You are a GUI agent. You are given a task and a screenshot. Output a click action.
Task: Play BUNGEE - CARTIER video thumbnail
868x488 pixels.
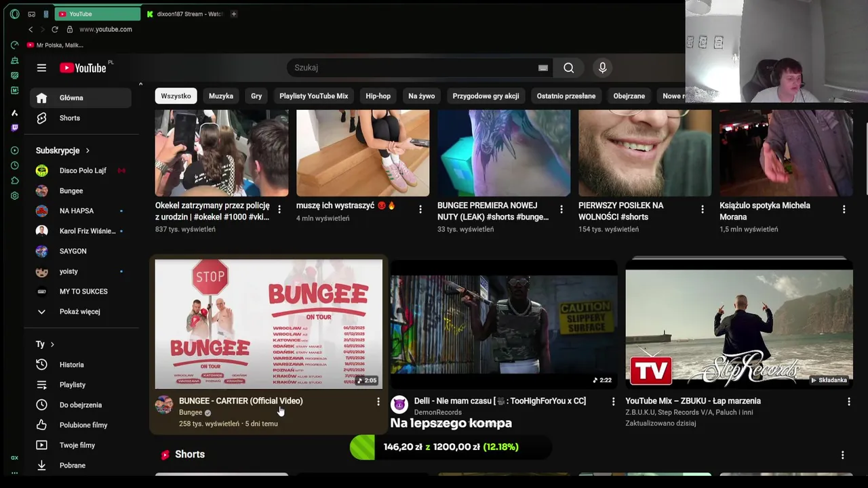269,324
